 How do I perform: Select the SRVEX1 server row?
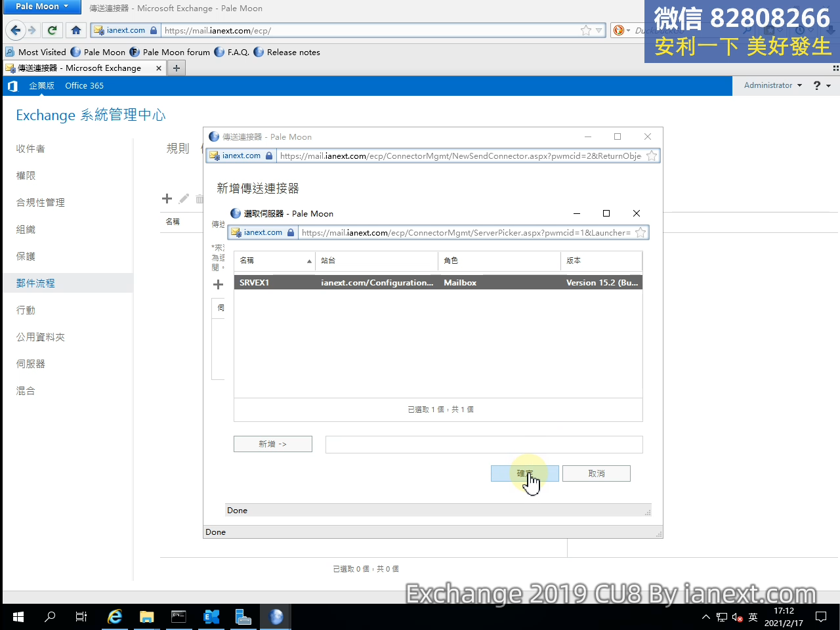(x=438, y=283)
